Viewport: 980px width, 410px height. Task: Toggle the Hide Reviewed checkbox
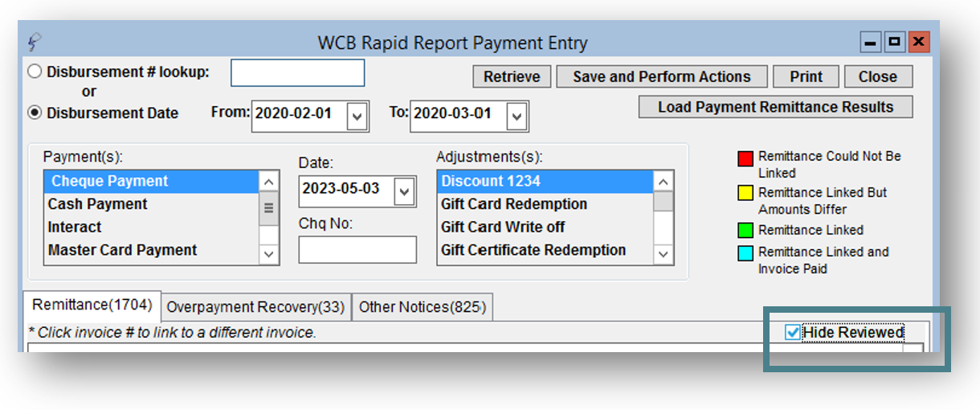click(x=793, y=333)
